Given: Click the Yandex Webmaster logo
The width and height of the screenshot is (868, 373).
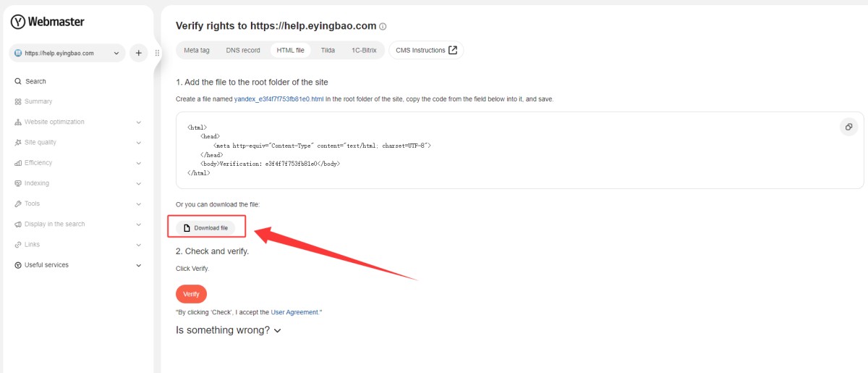Looking at the screenshot, I should tap(48, 22).
